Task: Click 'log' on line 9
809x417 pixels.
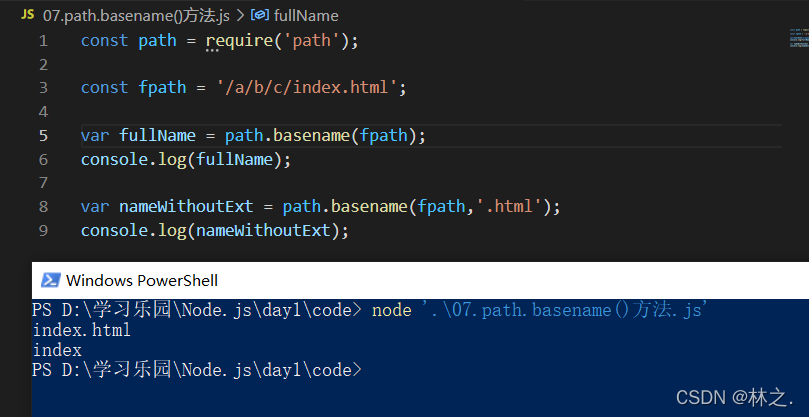Action: point(170,230)
